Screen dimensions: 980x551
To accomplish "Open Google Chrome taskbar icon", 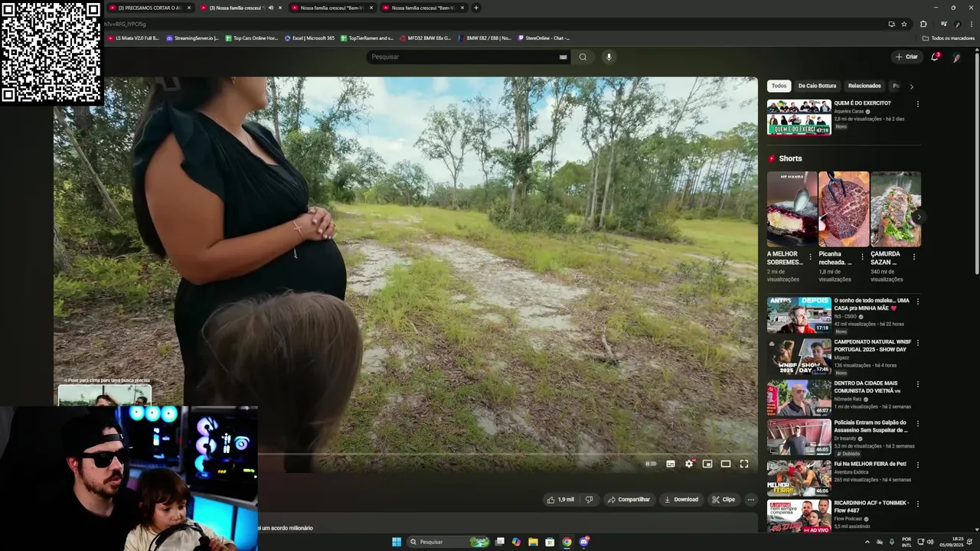I will 567,542.
